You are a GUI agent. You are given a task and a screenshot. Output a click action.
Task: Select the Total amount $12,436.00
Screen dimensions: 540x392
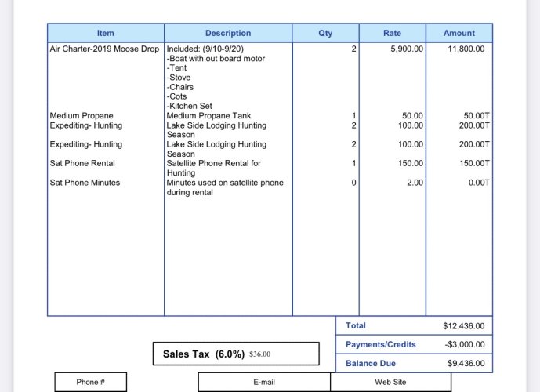pyautogui.click(x=463, y=326)
